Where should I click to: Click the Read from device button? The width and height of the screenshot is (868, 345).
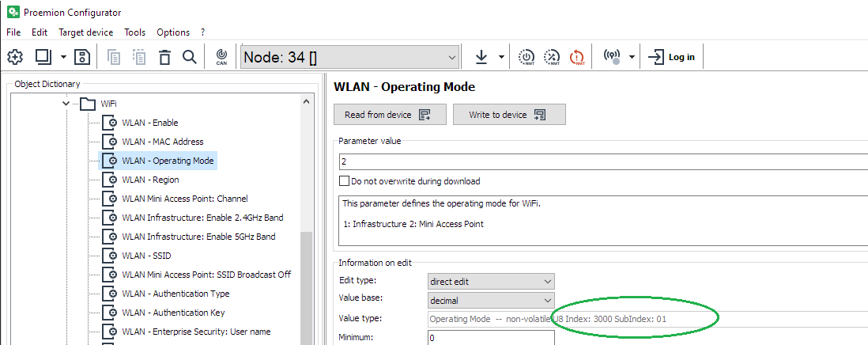coord(389,115)
